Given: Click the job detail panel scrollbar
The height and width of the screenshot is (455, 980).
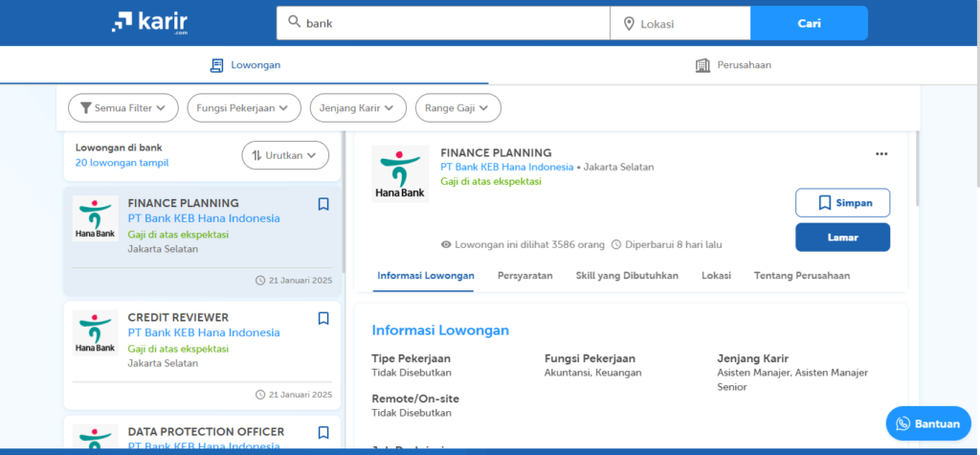Looking at the screenshot, I should point(917,169).
